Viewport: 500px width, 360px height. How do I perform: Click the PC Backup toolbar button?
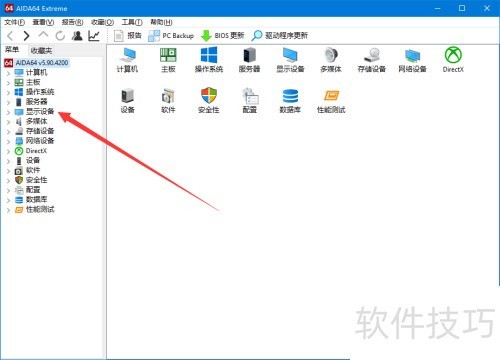[x=171, y=35]
